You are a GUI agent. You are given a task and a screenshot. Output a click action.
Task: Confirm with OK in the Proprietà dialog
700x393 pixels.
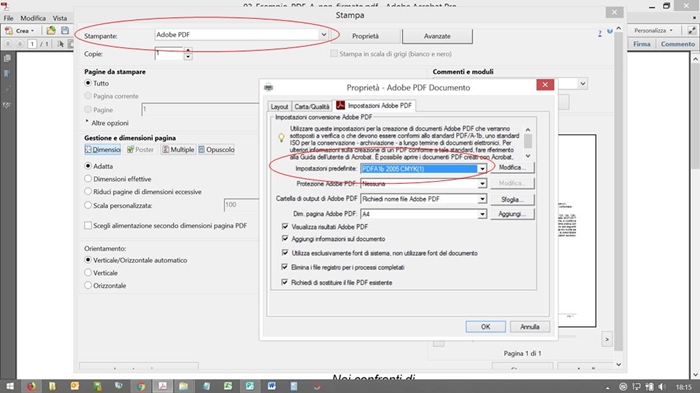pyautogui.click(x=485, y=326)
